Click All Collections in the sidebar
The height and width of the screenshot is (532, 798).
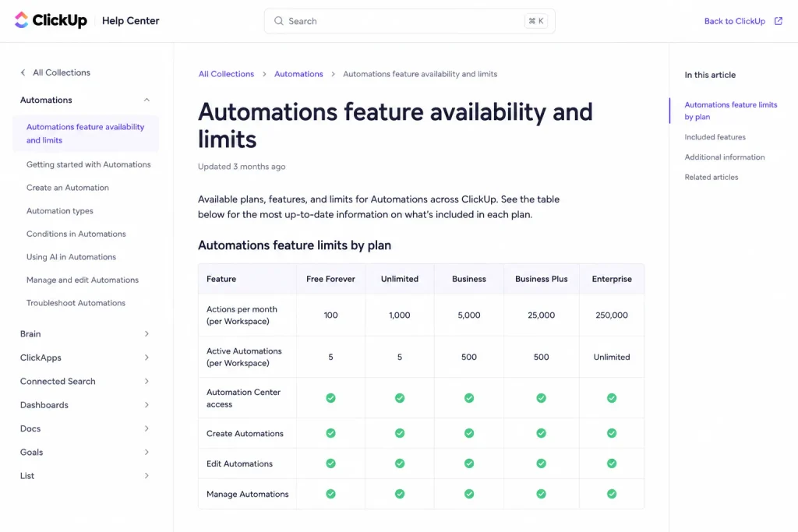click(62, 72)
